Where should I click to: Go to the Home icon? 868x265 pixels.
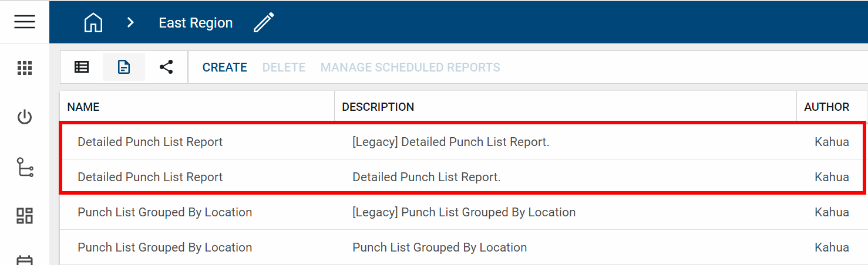(x=93, y=23)
